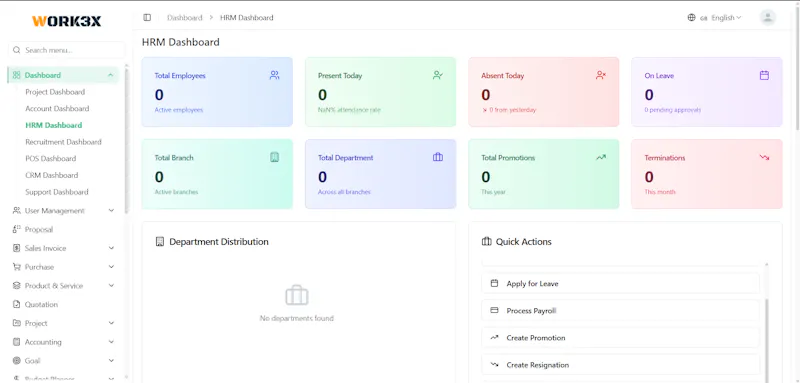Screen dimensions: 800x383
Task: Click the Create Resignation quick action
Action: [x=620, y=365]
